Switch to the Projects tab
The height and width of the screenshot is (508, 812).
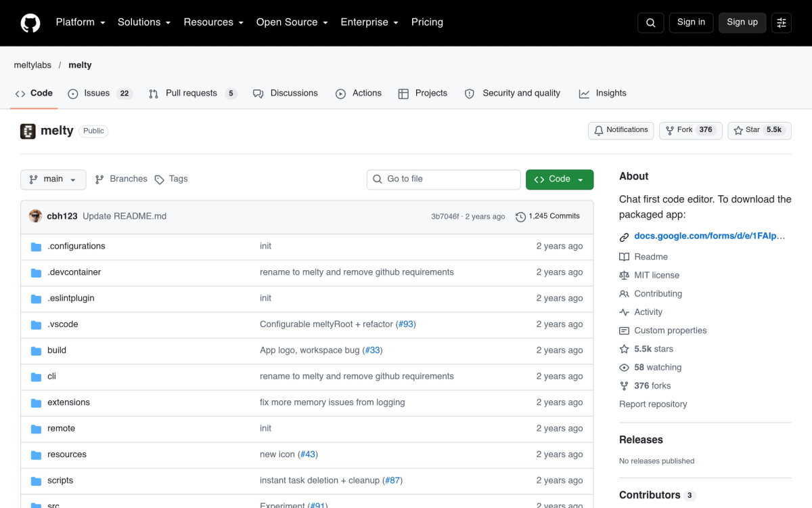coord(423,93)
